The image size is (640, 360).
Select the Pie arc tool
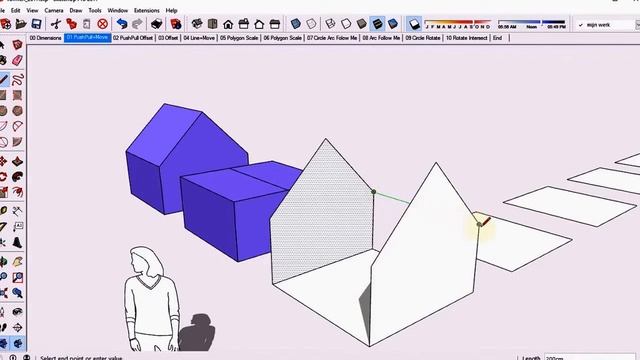tap(17, 142)
